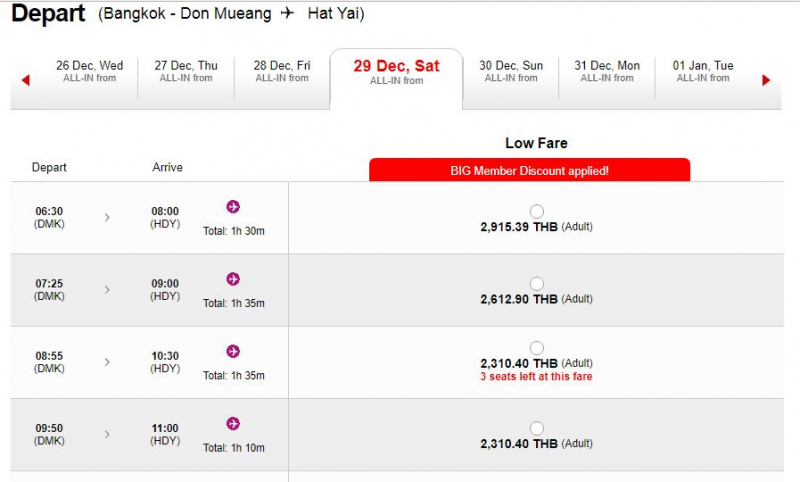This screenshot has height=482, width=800.
Task: Click the airline icon for 09:50 flight
Action: click(233, 423)
